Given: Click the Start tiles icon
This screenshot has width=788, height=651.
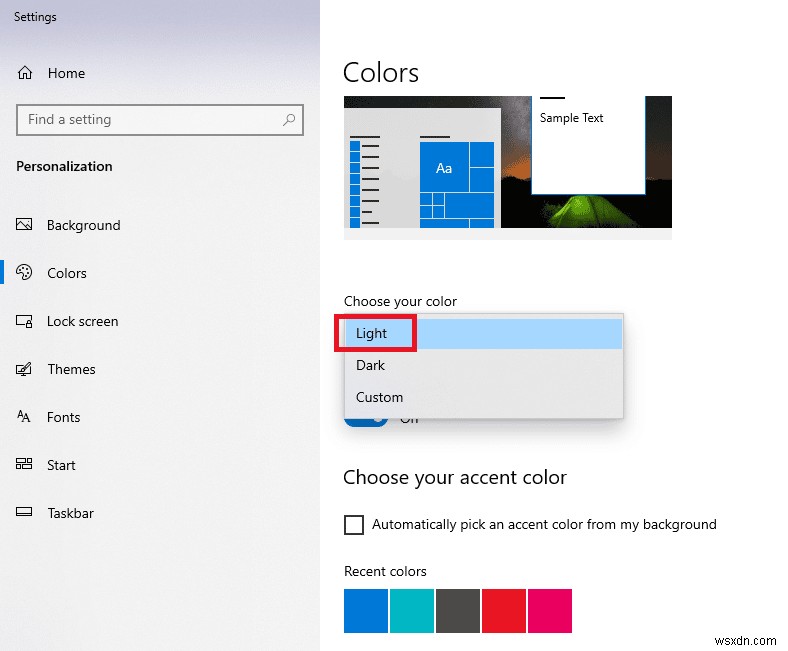Looking at the screenshot, I should [x=24, y=463].
